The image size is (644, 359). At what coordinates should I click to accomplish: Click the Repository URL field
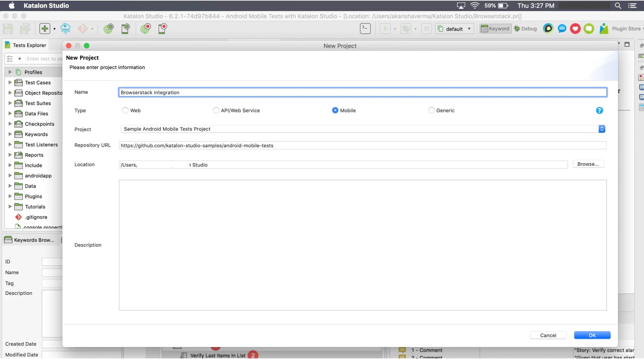pos(362,146)
